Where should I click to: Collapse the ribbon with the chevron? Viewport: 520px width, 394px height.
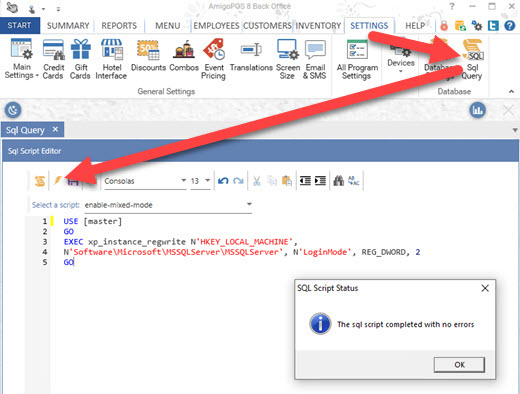pos(511,91)
